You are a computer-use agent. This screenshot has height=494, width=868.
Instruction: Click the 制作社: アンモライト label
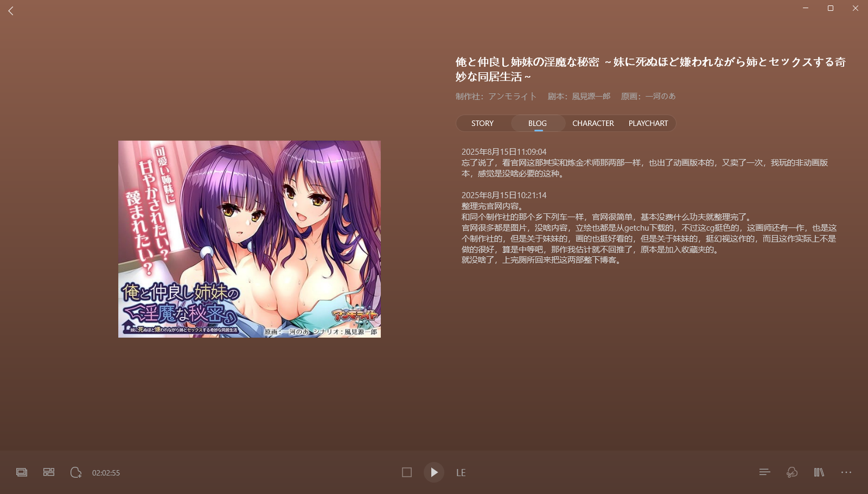[496, 96]
